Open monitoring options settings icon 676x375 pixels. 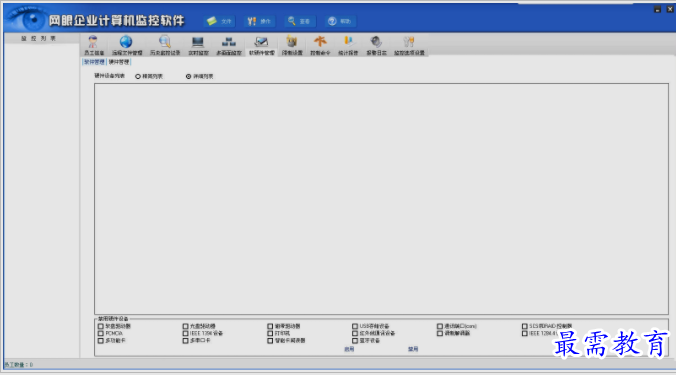click(409, 46)
